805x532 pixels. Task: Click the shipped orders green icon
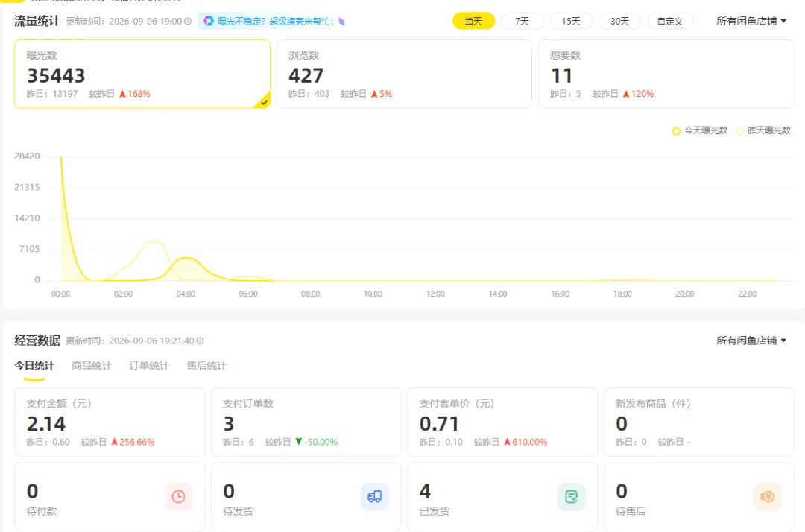pos(572,496)
